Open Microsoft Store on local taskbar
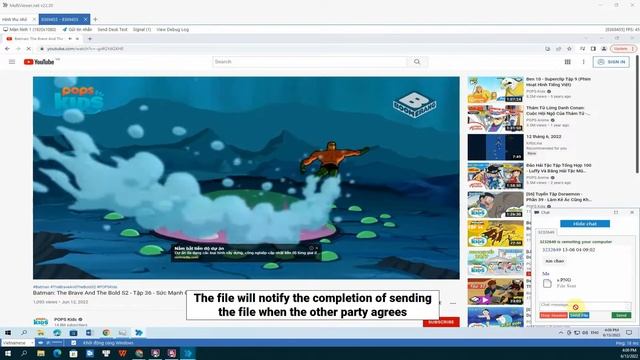This screenshot has height=360, width=640. tap(73, 353)
